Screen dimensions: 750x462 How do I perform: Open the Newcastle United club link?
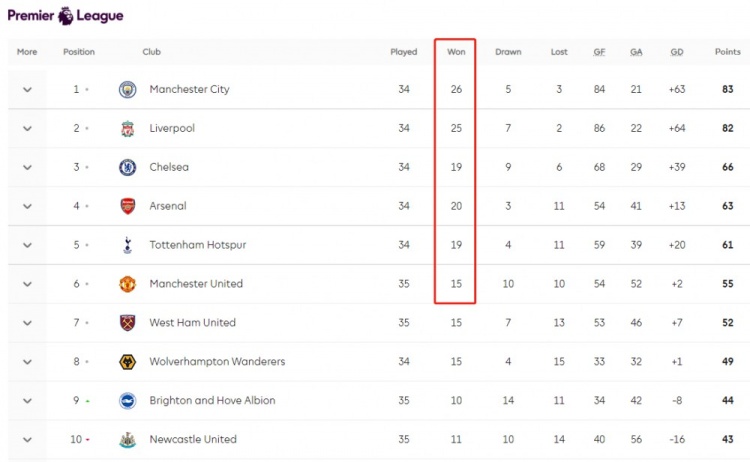[x=193, y=440]
